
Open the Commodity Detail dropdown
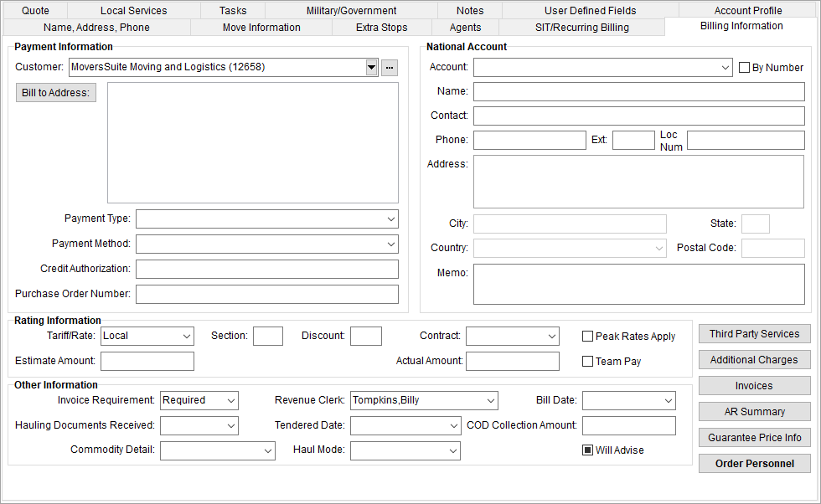click(268, 450)
